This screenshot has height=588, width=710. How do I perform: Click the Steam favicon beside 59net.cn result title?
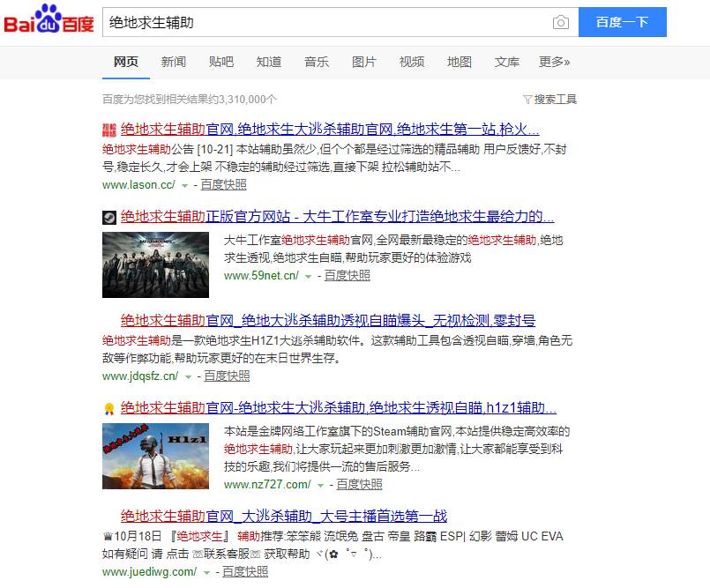tap(108, 217)
